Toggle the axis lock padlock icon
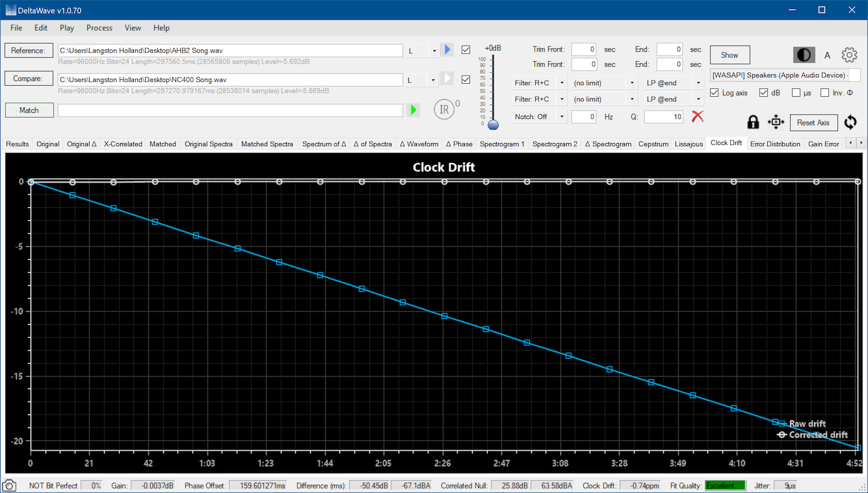The image size is (868, 493). 753,122
